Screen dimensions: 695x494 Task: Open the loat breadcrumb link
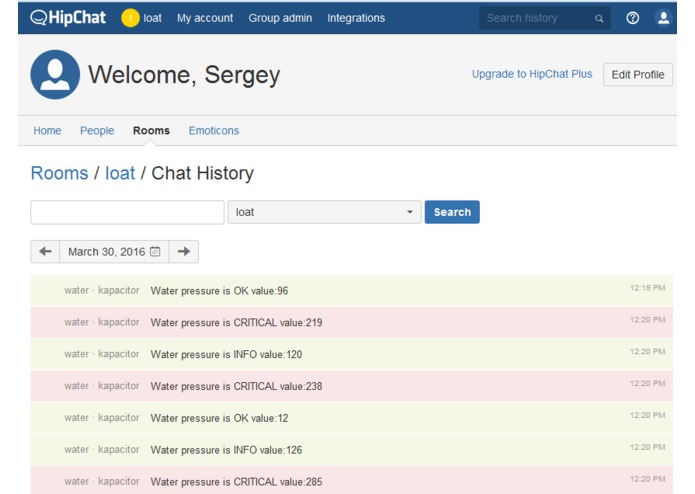[x=120, y=173]
